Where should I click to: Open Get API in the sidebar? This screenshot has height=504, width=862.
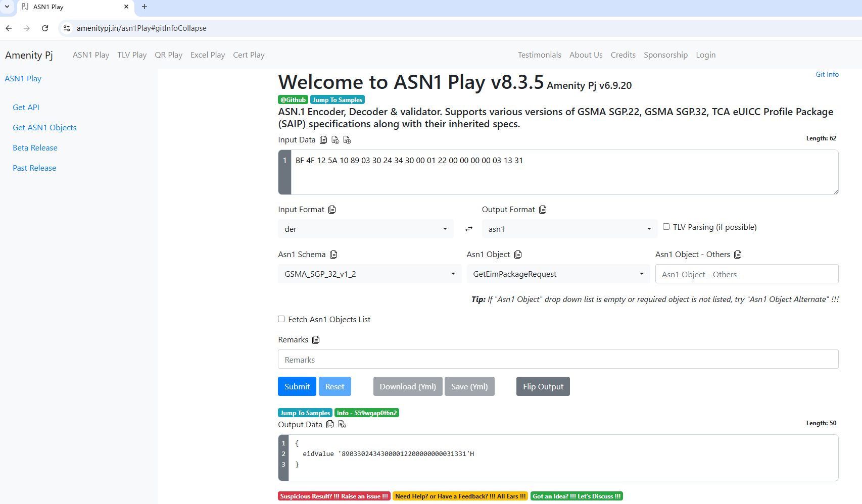click(26, 108)
